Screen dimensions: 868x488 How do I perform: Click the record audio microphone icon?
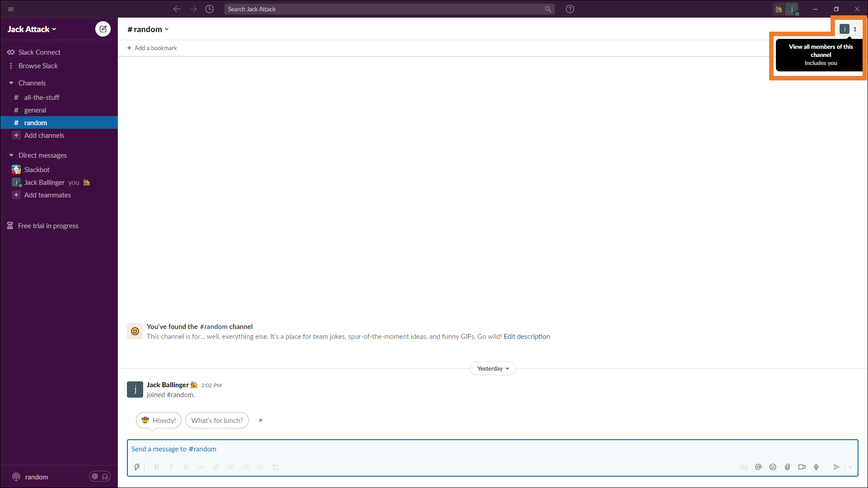[x=816, y=467]
